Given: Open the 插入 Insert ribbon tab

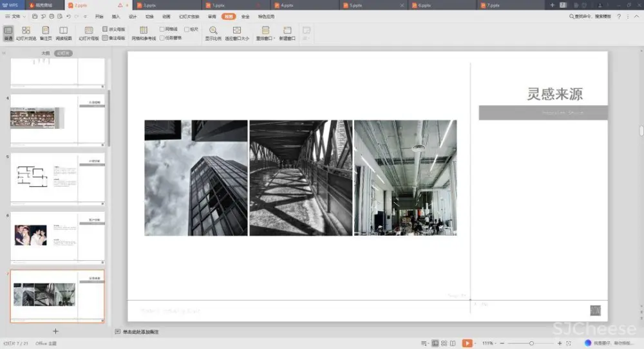Looking at the screenshot, I should coord(116,16).
